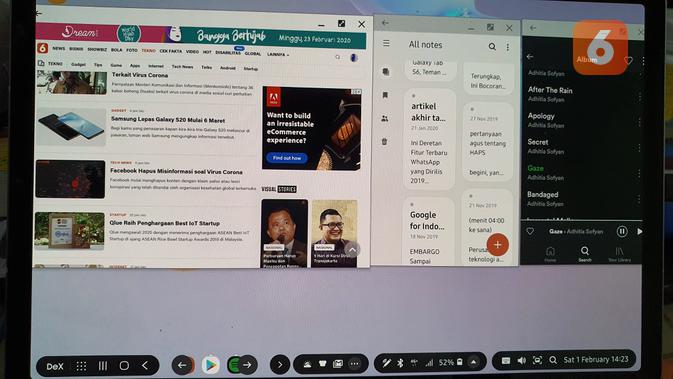Screen dimensions: 673x379
Task: Open article Facebook Hapus Misinformasi soal Virus Corona
Action: pos(176,171)
